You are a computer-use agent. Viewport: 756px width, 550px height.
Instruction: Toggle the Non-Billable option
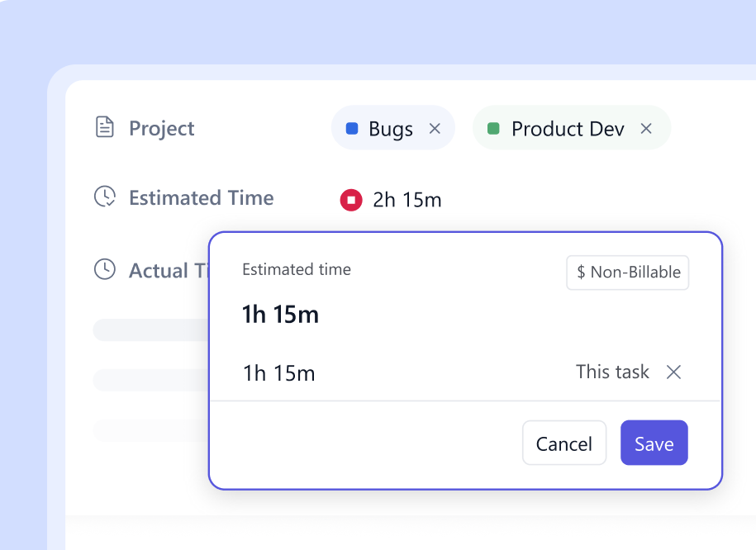[627, 273]
